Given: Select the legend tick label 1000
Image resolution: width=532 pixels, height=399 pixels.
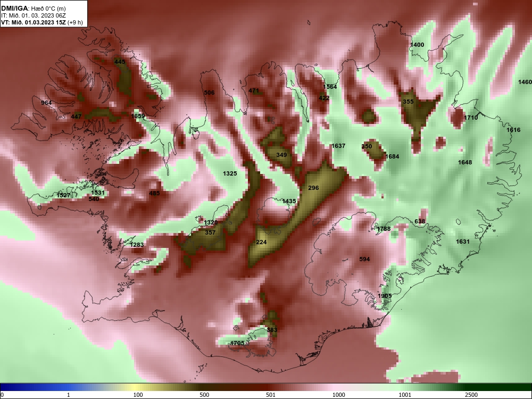Looking at the screenshot, I should (338, 395).
